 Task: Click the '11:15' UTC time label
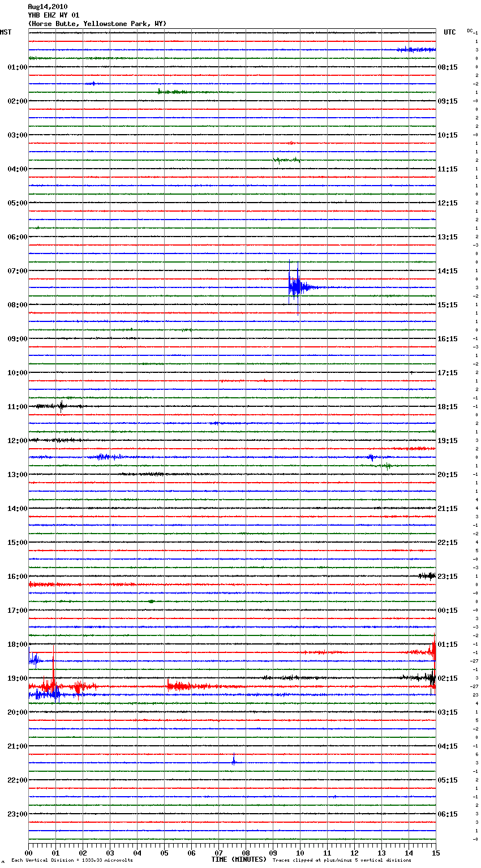coord(448,169)
